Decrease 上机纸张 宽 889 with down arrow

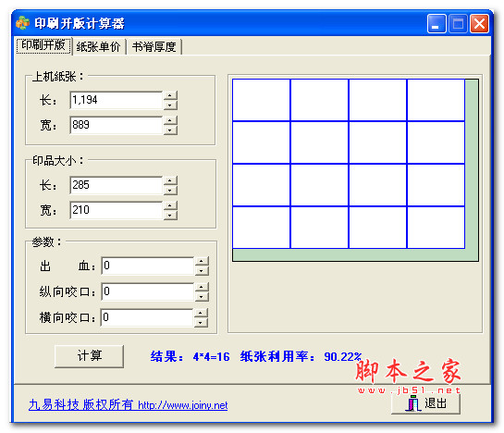pos(170,130)
